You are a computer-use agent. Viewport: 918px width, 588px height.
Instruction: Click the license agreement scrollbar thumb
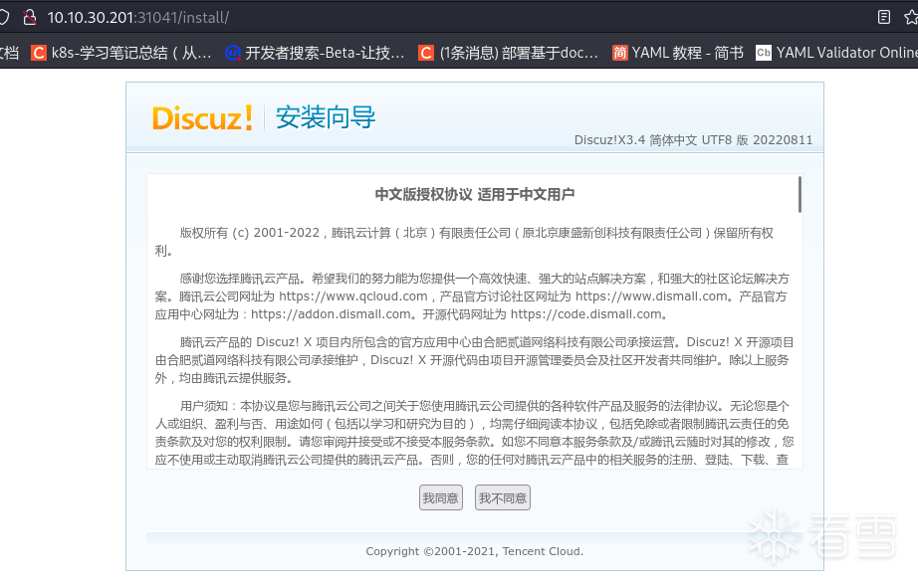(800, 194)
